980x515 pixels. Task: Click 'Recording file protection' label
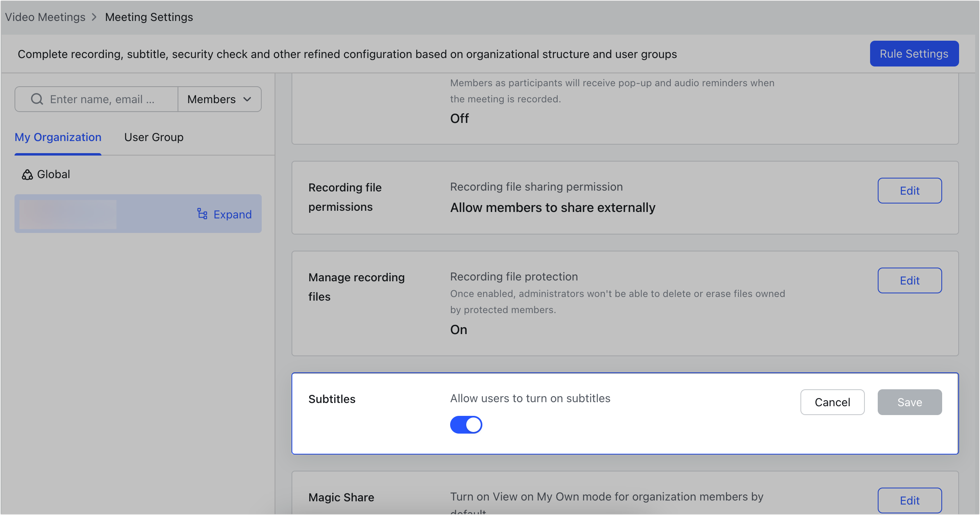pyautogui.click(x=514, y=276)
